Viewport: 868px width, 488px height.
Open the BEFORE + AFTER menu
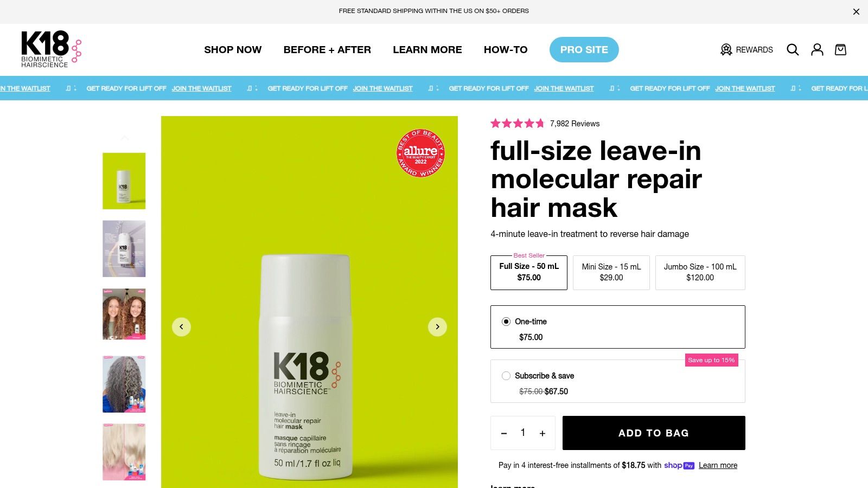coord(327,50)
